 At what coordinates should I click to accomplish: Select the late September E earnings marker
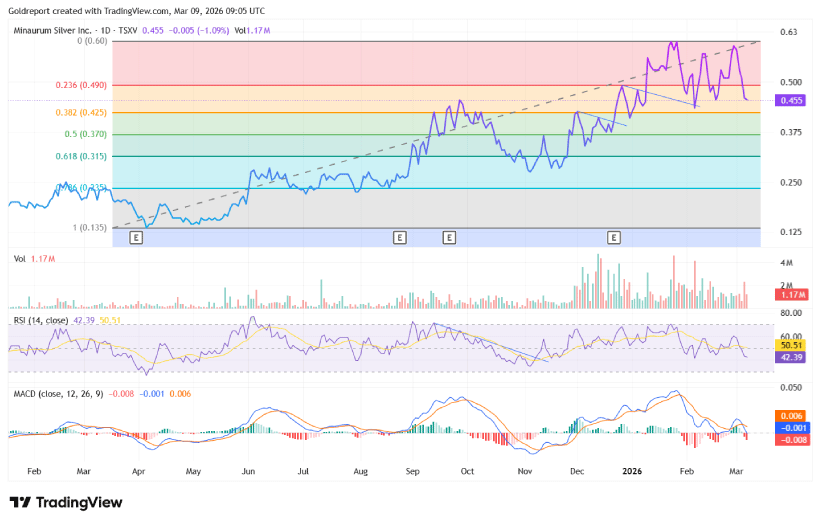click(449, 238)
